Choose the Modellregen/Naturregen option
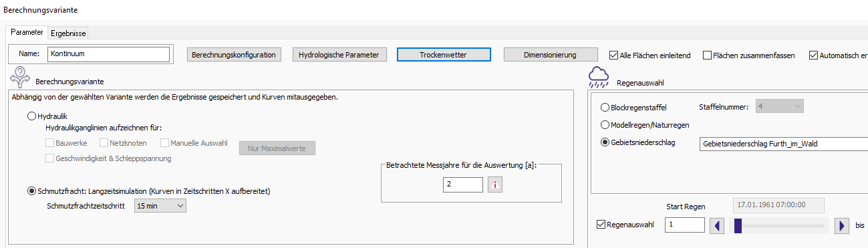Viewport: 868px width, 248px height. click(605, 125)
